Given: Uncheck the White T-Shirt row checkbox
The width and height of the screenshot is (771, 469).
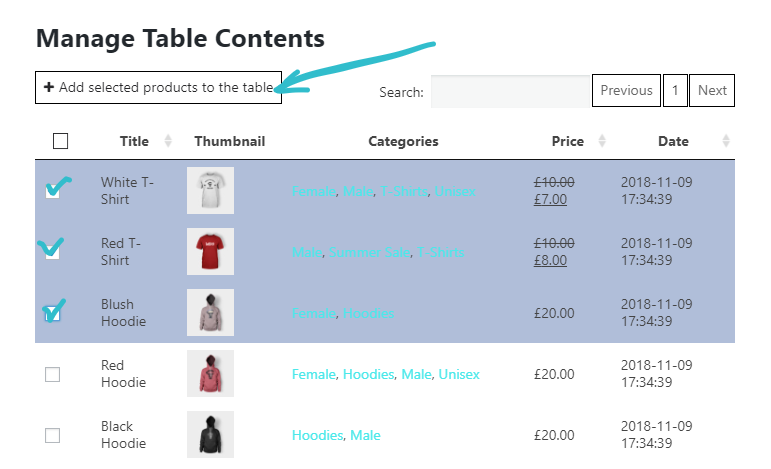Looking at the screenshot, I should [x=53, y=191].
